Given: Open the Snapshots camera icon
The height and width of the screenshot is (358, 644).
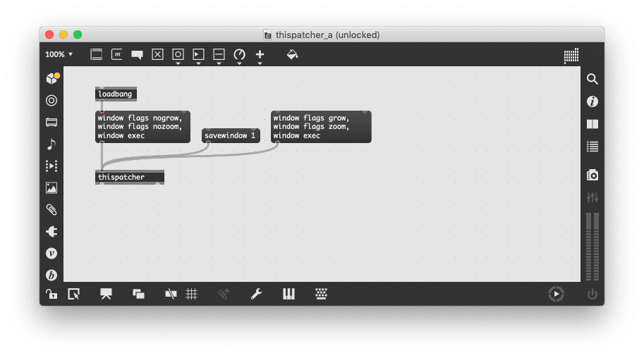Looking at the screenshot, I should (592, 175).
